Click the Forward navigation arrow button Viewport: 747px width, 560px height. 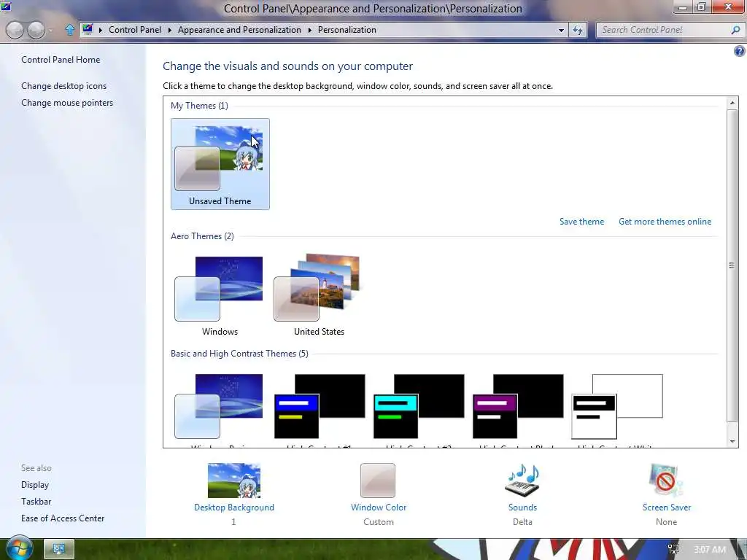36,30
